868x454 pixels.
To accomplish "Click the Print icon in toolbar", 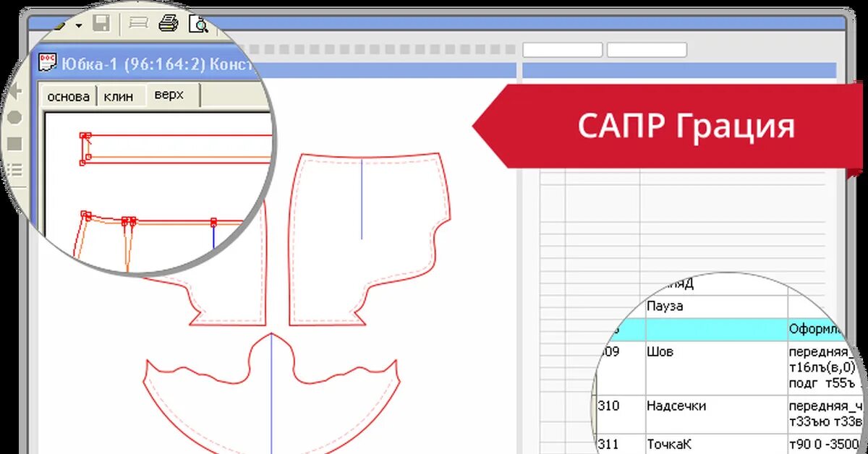I will [x=168, y=24].
